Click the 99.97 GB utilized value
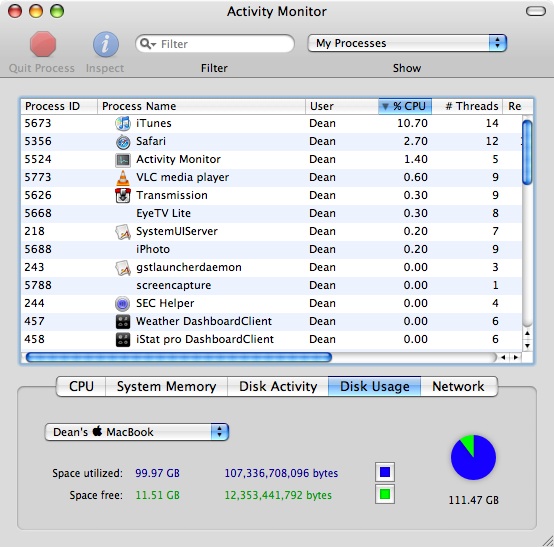The height and width of the screenshot is (547, 554). click(x=158, y=473)
